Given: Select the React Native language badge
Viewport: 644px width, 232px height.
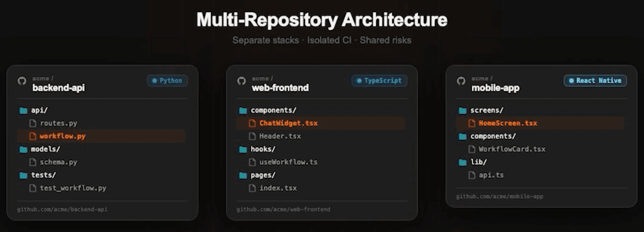Looking at the screenshot, I should tap(595, 81).
